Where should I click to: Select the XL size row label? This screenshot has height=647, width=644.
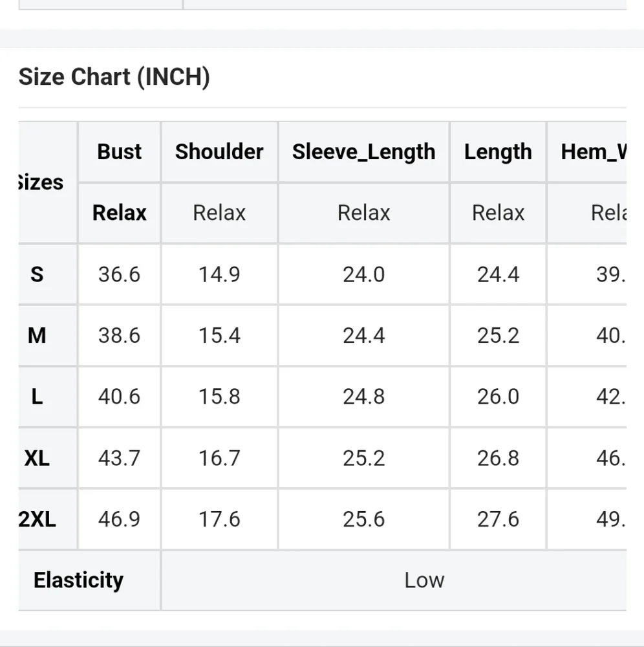(x=38, y=458)
